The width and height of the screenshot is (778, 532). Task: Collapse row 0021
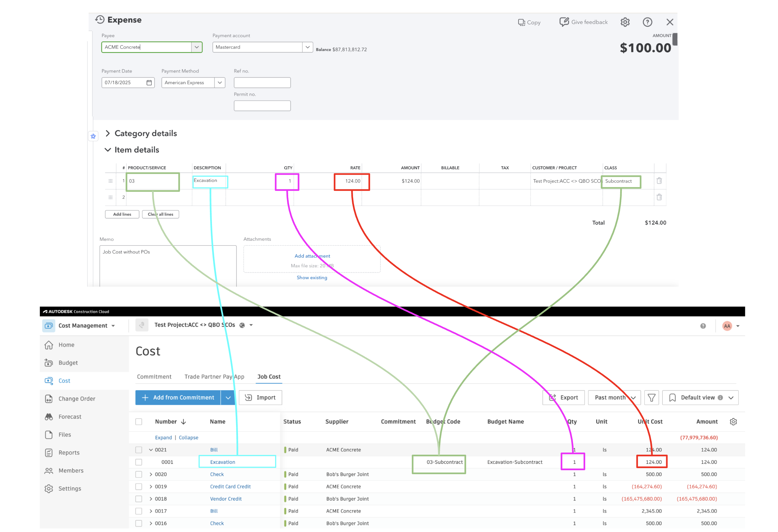coord(151,450)
